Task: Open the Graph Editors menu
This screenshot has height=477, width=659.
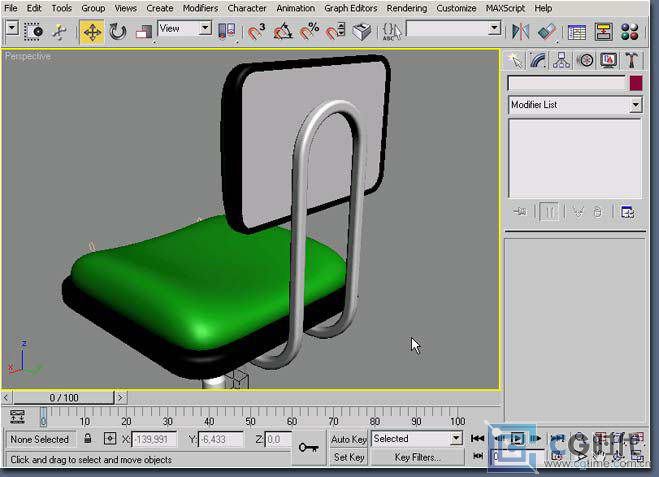Action: click(351, 8)
